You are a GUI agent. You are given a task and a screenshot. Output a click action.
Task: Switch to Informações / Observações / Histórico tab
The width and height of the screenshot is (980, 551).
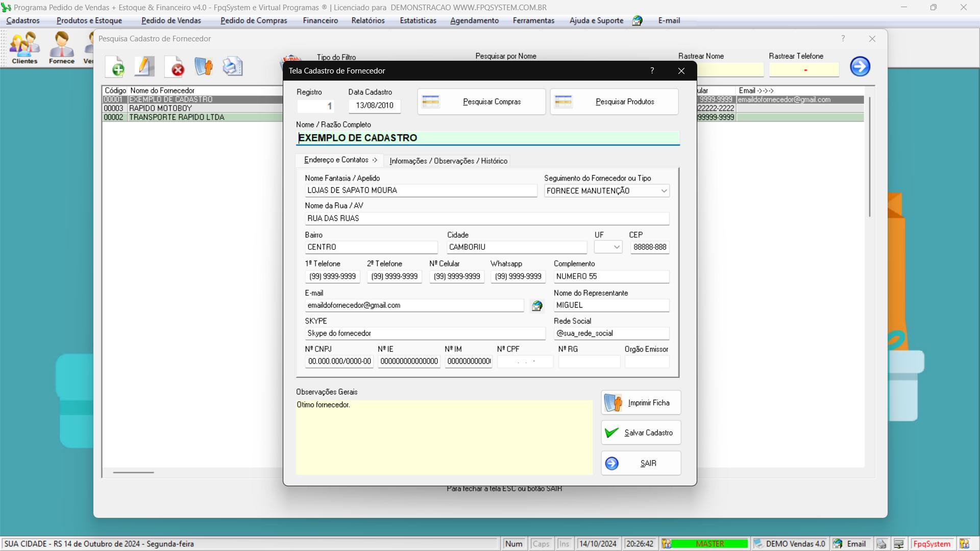pos(448,161)
